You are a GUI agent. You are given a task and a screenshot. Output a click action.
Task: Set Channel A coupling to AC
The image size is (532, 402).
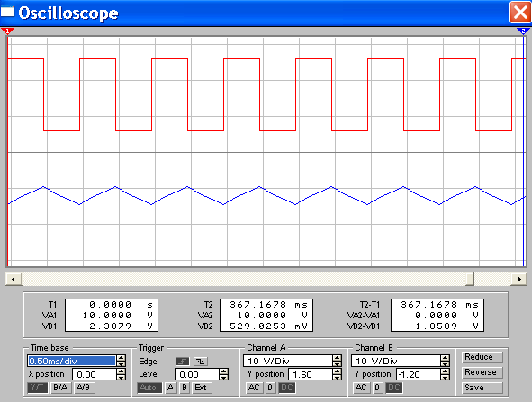pos(254,388)
